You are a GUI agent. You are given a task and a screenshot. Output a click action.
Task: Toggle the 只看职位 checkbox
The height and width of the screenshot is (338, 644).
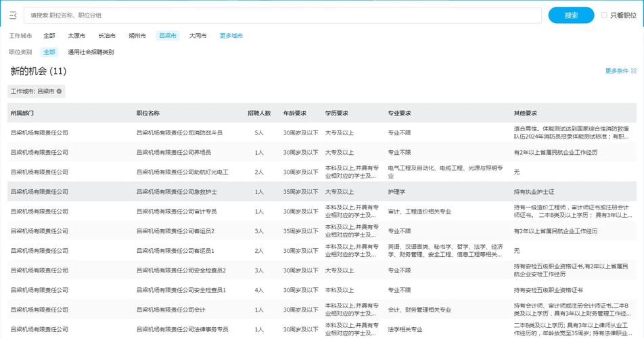pyautogui.click(x=604, y=15)
